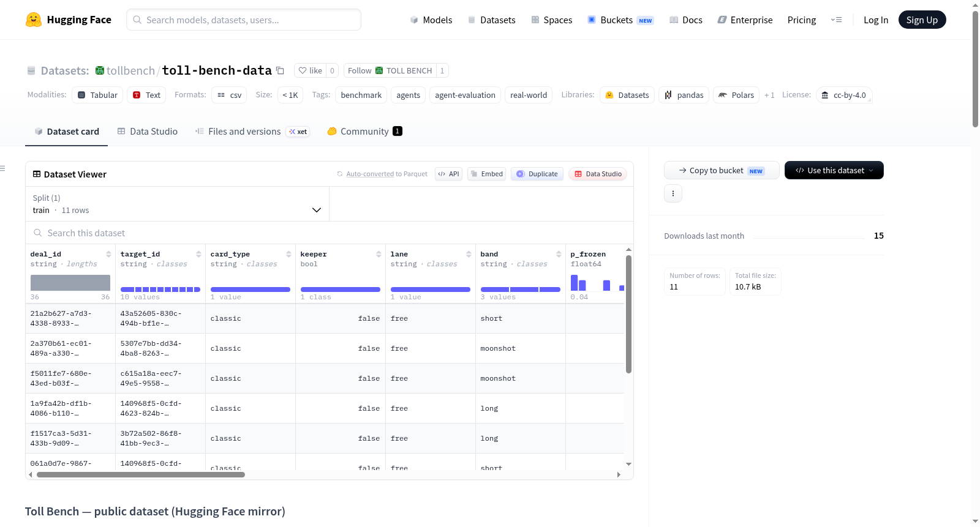The image size is (980, 527).
Task: Filter by the Text modality tag
Action: point(147,95)
